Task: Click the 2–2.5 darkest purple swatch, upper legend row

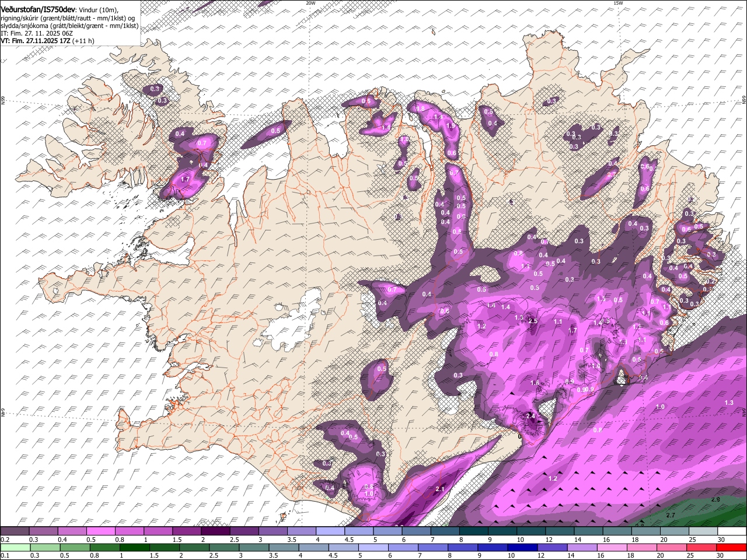Action: pos(215,531)
